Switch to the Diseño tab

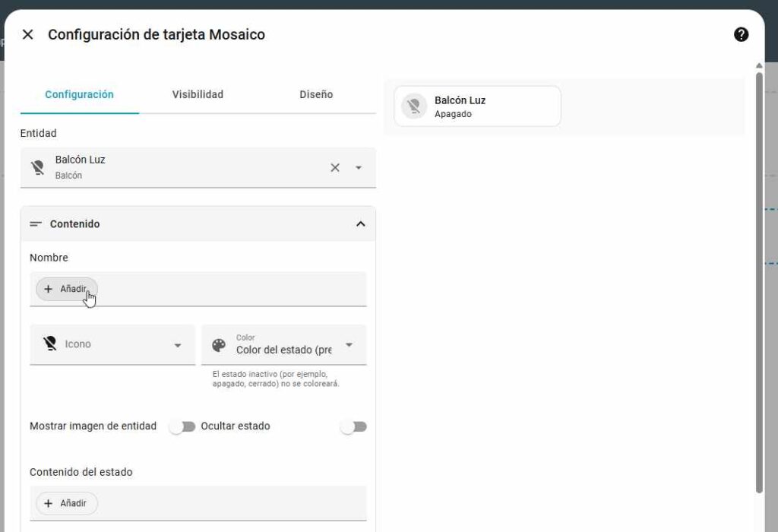(316, 94)
